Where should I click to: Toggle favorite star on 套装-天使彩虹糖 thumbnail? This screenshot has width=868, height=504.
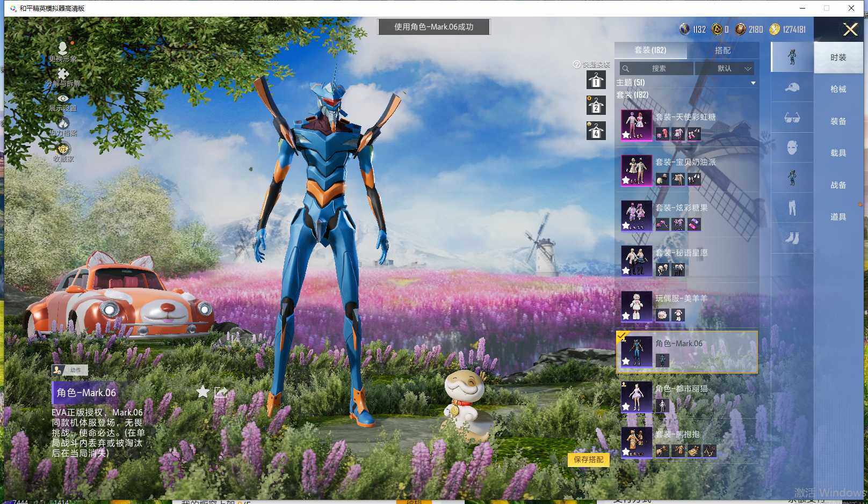pyautogui.click(x=626, y=135)
